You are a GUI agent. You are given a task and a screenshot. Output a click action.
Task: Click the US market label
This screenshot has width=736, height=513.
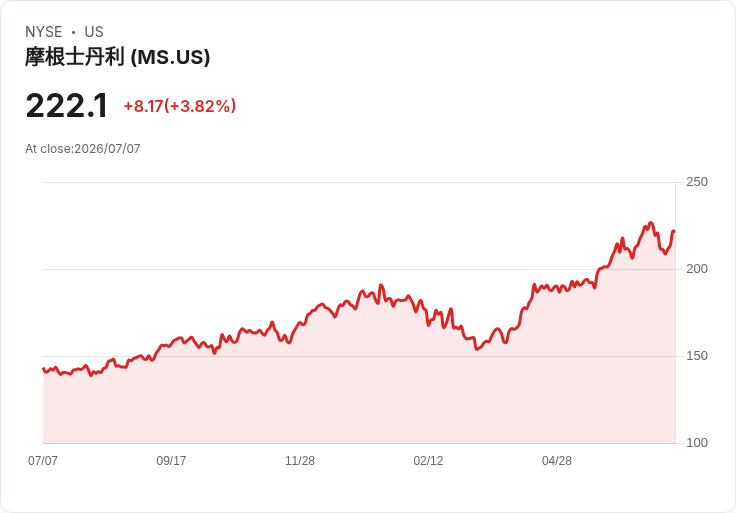point(94,32)
